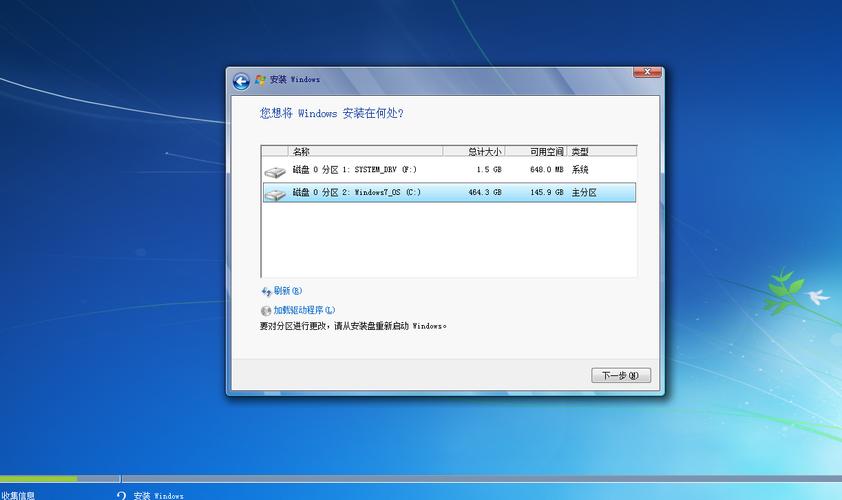
Task: Click the restart-from-install-disc notice text
Action: click(353, 326)
